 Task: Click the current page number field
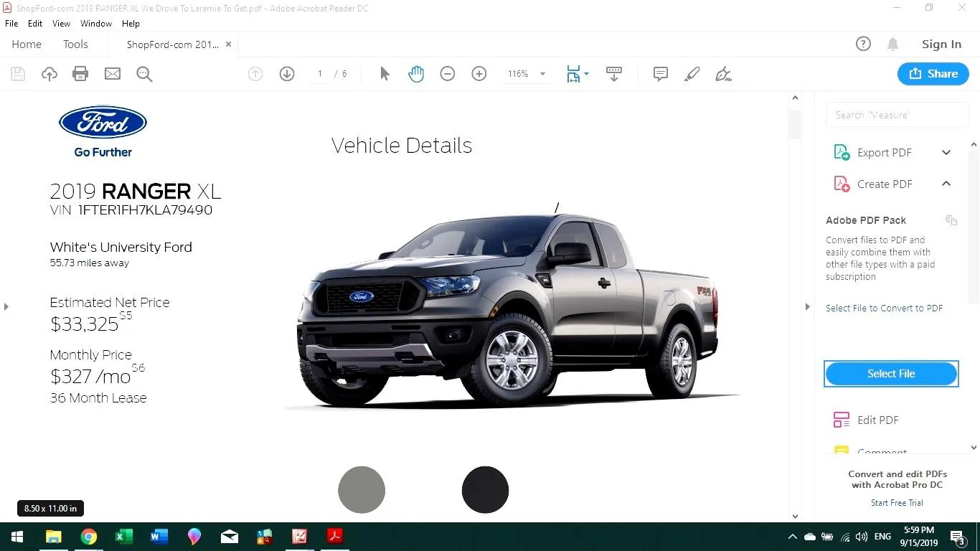[320, 74]
